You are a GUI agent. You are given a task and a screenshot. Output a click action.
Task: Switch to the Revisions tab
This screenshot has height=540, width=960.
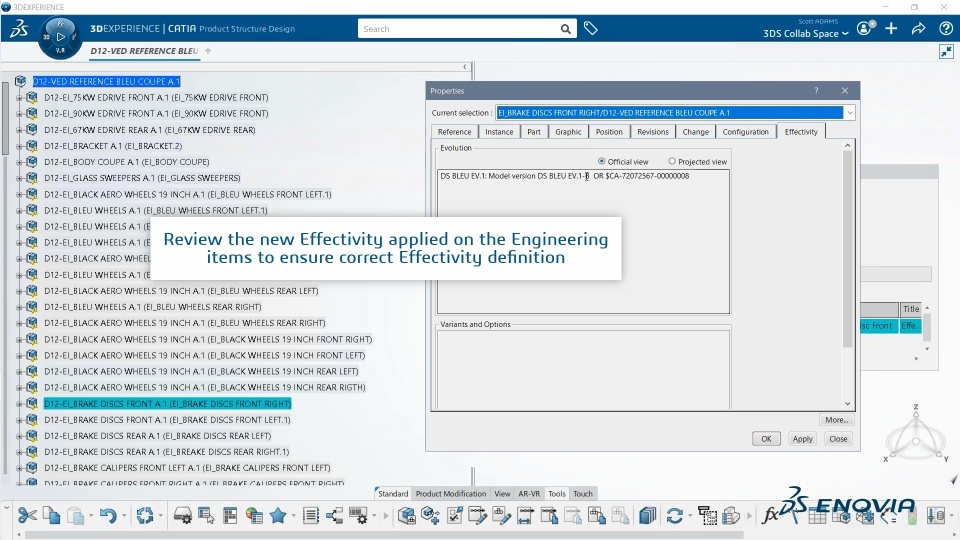pos(653,132)
